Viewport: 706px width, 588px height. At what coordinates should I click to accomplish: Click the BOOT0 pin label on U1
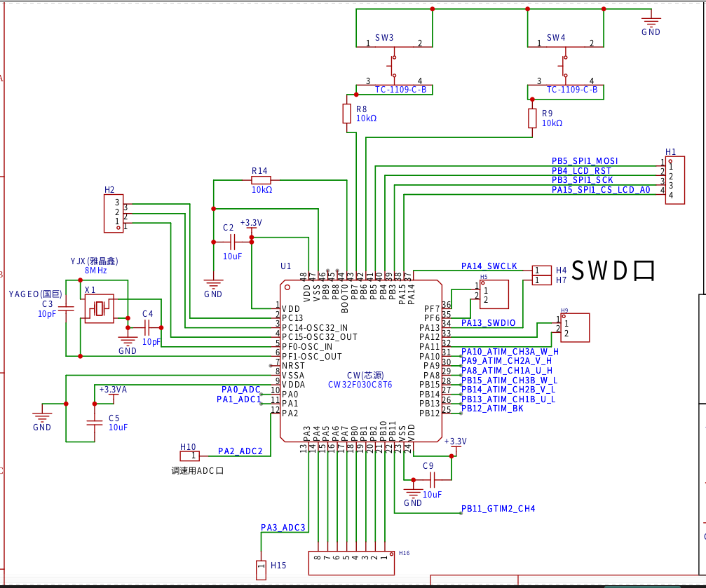coord(345,299)
